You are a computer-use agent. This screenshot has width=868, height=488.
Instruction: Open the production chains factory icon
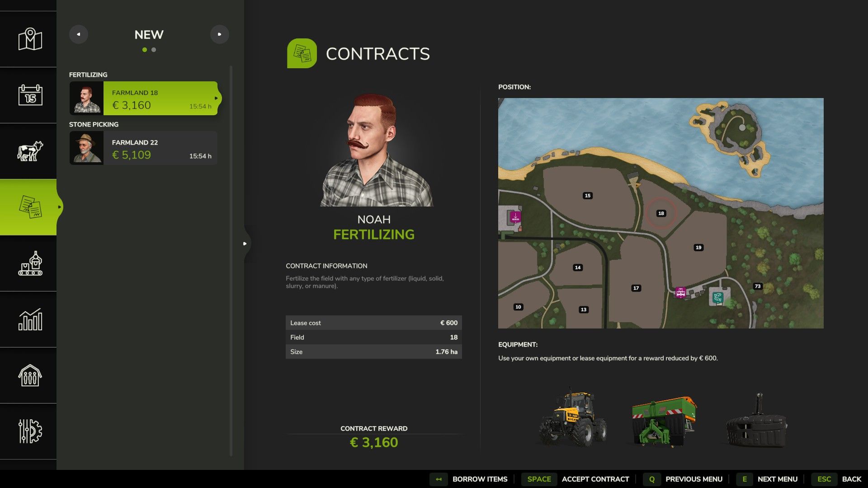(x=30, y=263)
